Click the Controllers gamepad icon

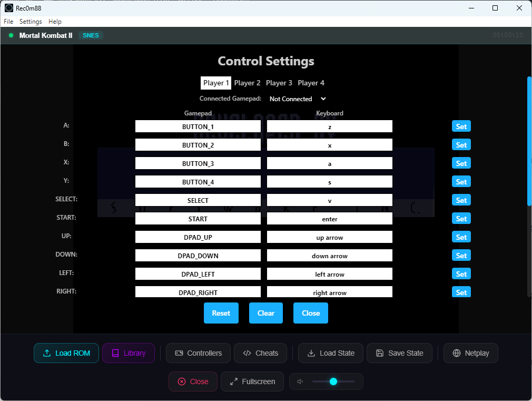[179, 353]
